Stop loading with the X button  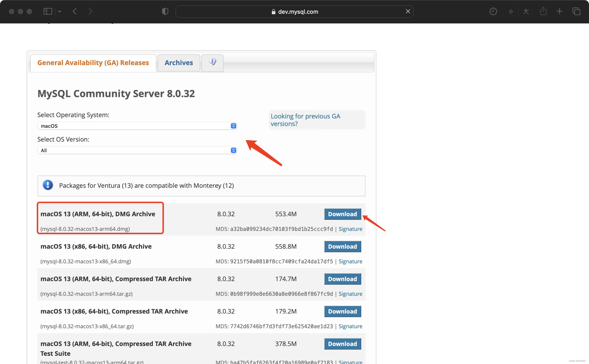(x=407, y=11)
